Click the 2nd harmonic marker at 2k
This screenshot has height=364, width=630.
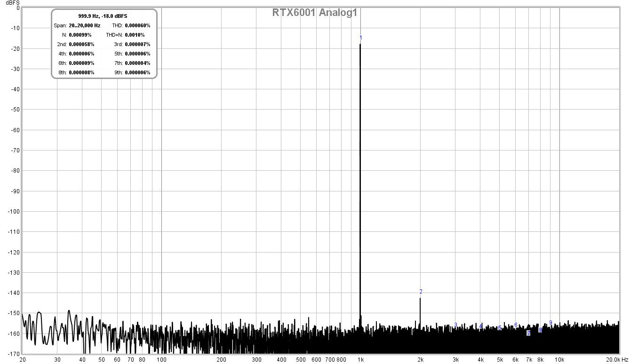click(x=421, y=292)
